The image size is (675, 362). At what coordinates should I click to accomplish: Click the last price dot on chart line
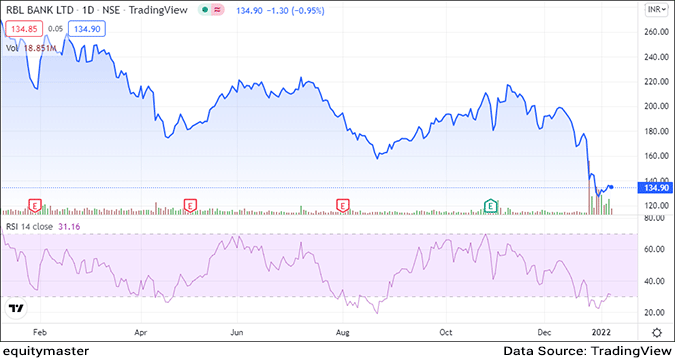click(x=611, y=187)
